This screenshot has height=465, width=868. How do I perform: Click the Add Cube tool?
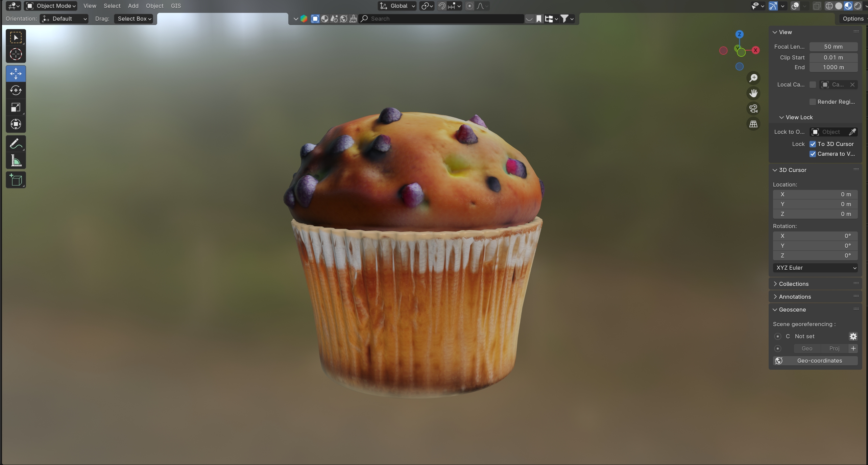click(16, 180)
